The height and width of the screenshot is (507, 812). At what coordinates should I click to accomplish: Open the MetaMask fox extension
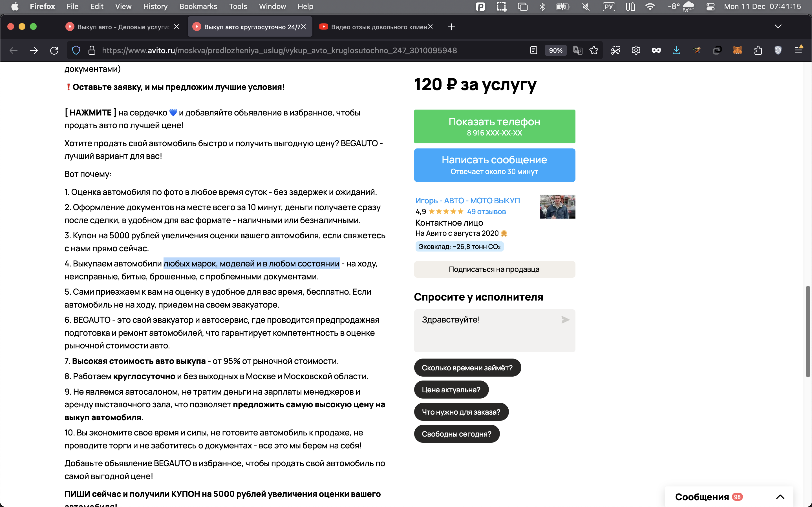click(x=737, y=50)
